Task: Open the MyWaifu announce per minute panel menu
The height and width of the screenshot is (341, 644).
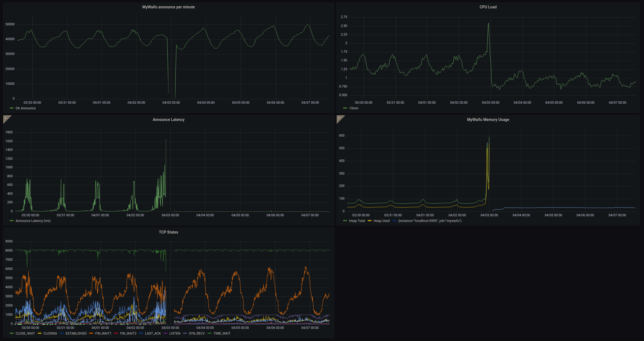Action: pos(168,7)
